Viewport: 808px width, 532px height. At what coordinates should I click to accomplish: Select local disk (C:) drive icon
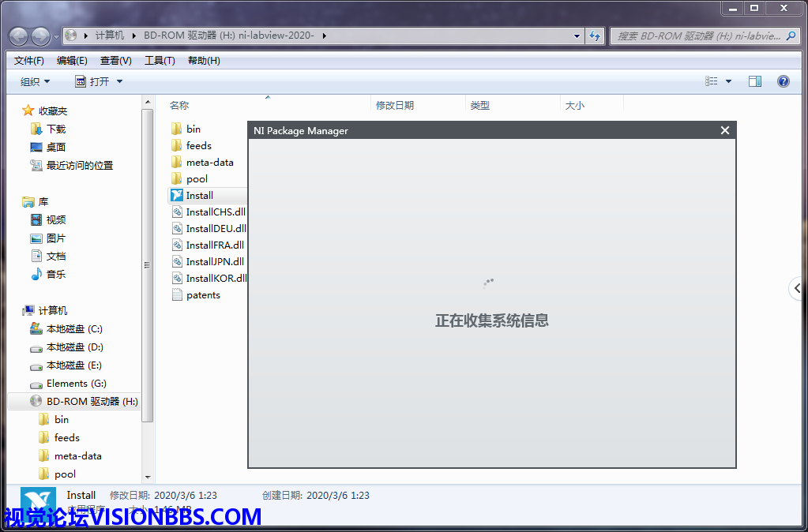pos(36,329)
